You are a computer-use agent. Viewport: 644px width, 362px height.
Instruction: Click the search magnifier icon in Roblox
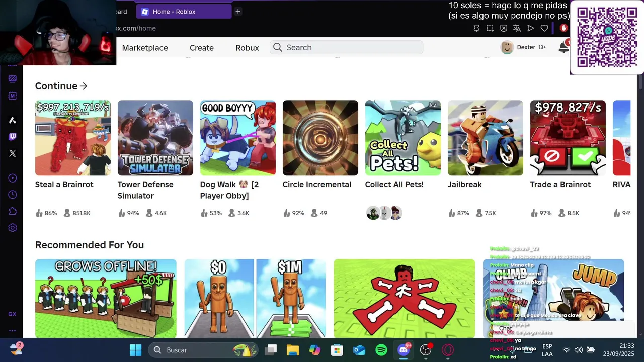(x=278, y=47)
